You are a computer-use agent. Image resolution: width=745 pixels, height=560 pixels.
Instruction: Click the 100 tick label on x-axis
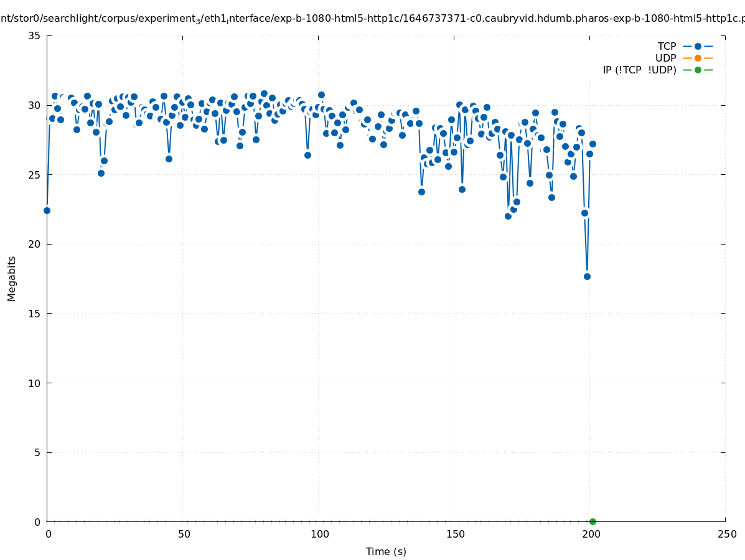319,534
